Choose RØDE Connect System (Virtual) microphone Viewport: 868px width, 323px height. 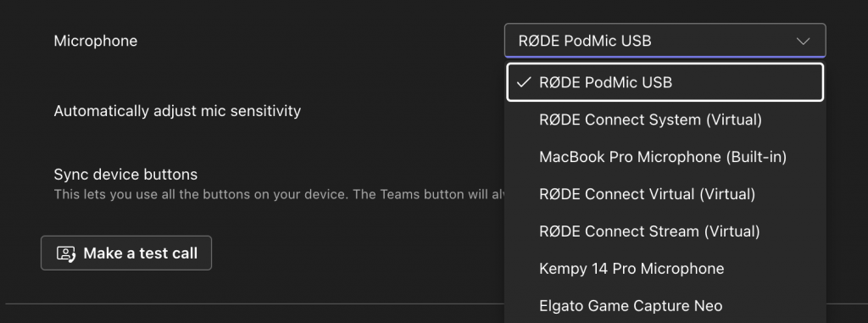665,120
